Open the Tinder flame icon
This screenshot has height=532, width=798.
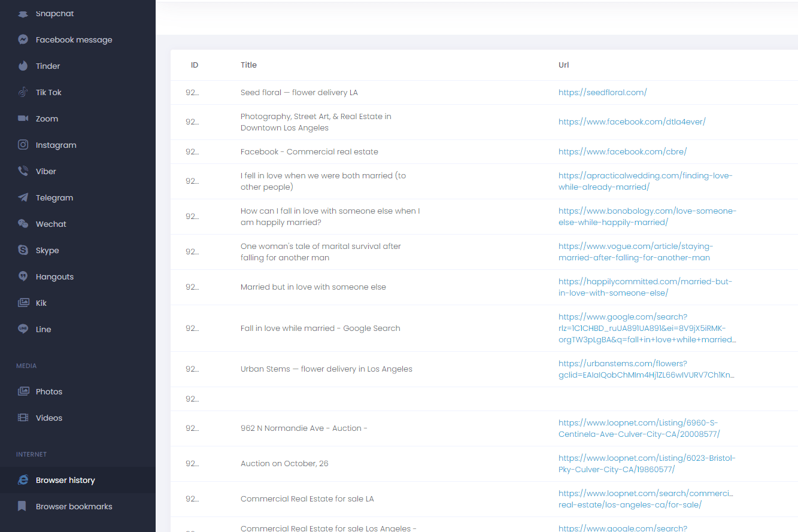click(23, 66)
